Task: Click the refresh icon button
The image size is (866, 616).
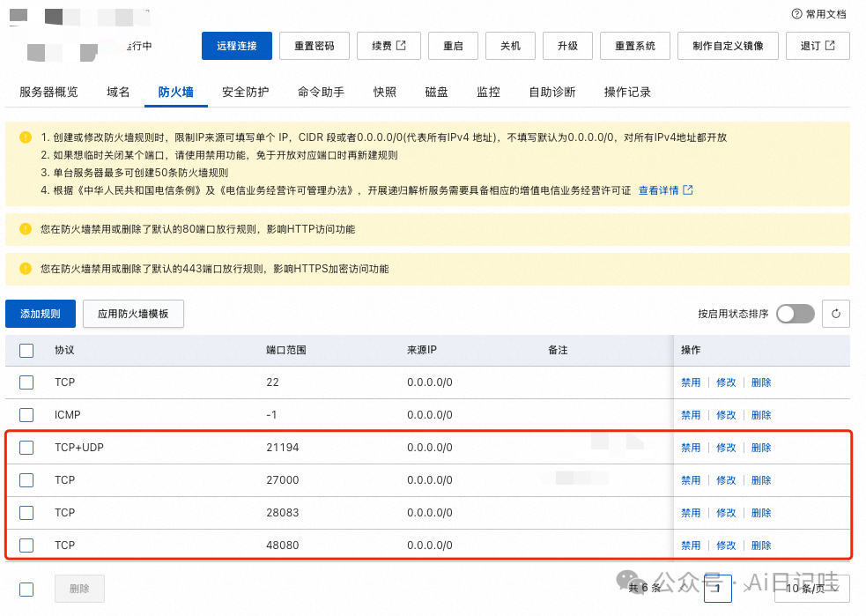Action: [x=836, y=314]
